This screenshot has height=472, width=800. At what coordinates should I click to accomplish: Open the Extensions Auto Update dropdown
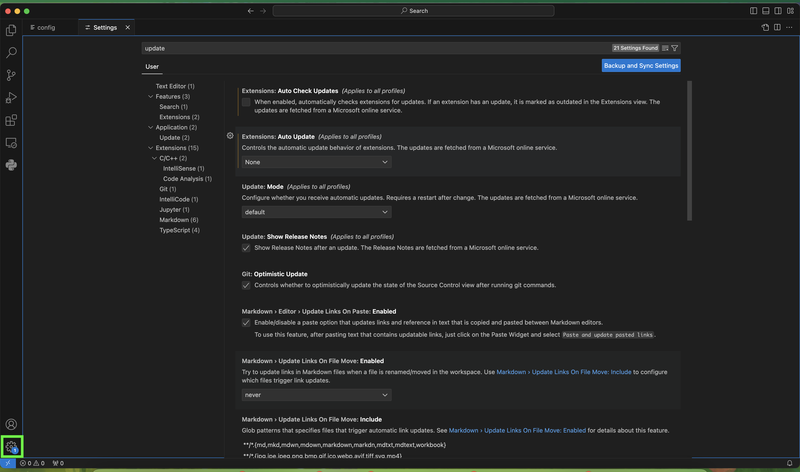coord(316,162)
